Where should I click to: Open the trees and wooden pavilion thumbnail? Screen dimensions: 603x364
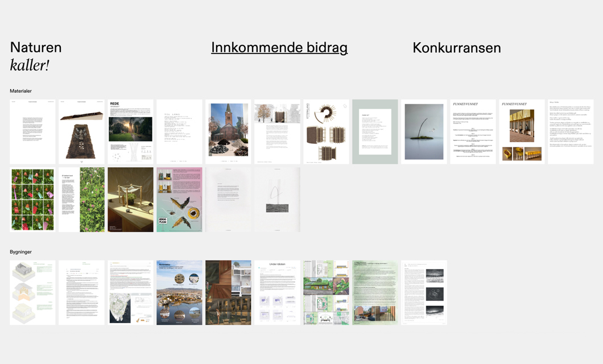277,132
